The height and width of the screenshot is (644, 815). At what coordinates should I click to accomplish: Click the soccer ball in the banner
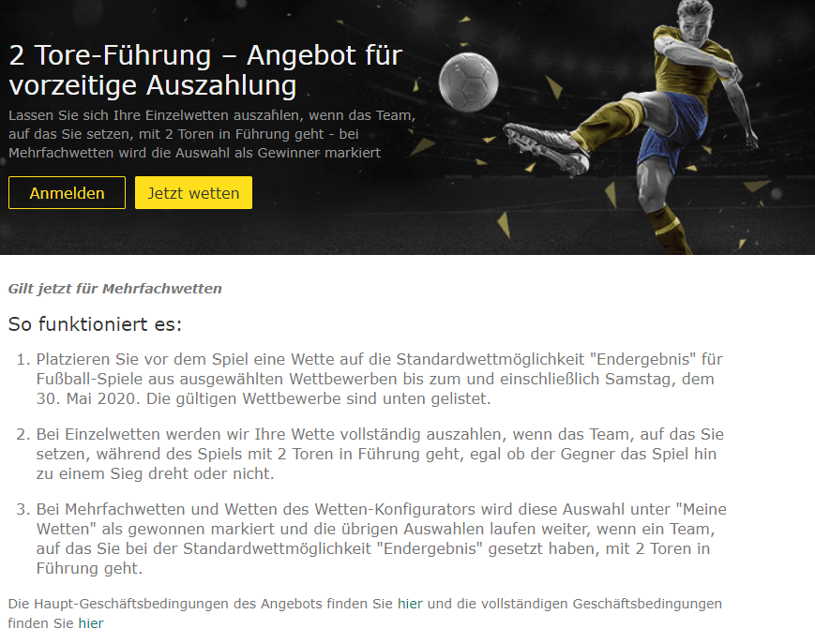(x=468, y=82)
